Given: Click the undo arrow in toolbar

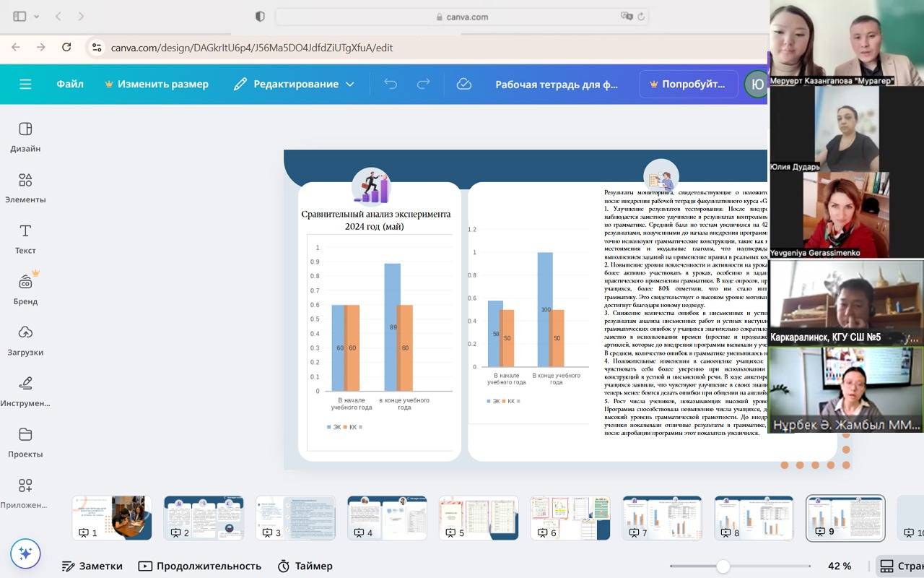Looking at the screenshot, I should 391,84.
